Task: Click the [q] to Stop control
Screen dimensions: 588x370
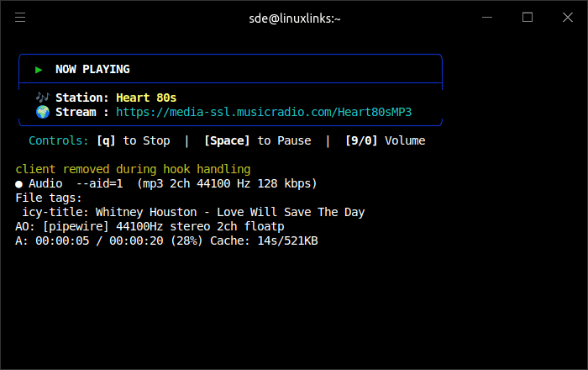Action: point(134,140)
